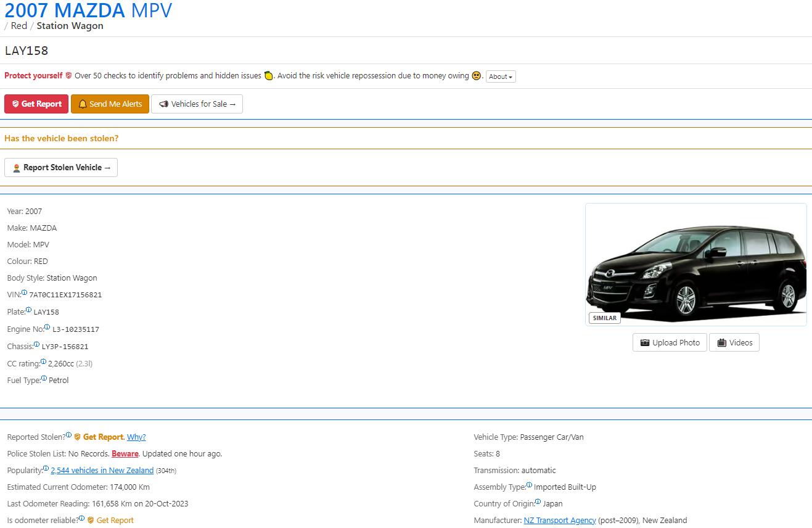Open the Engine No info icon

click(x=47, y=327)
